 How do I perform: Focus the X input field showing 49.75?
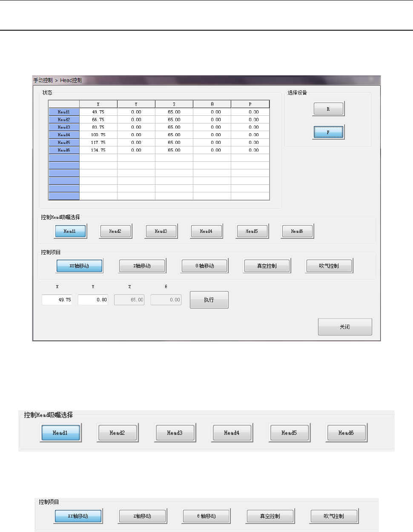[x=57, y=300]
